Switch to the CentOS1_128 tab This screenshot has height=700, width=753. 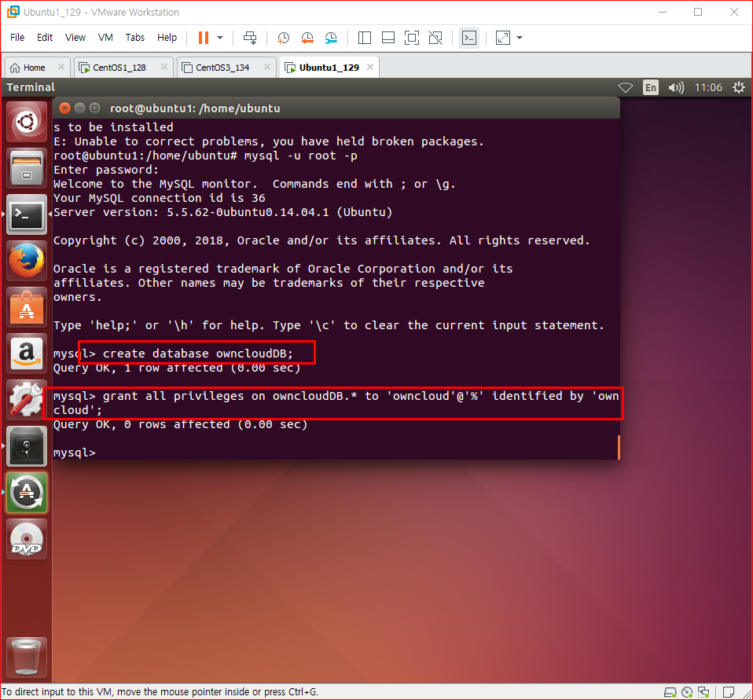pyautogui.click(x=119, y=68)
